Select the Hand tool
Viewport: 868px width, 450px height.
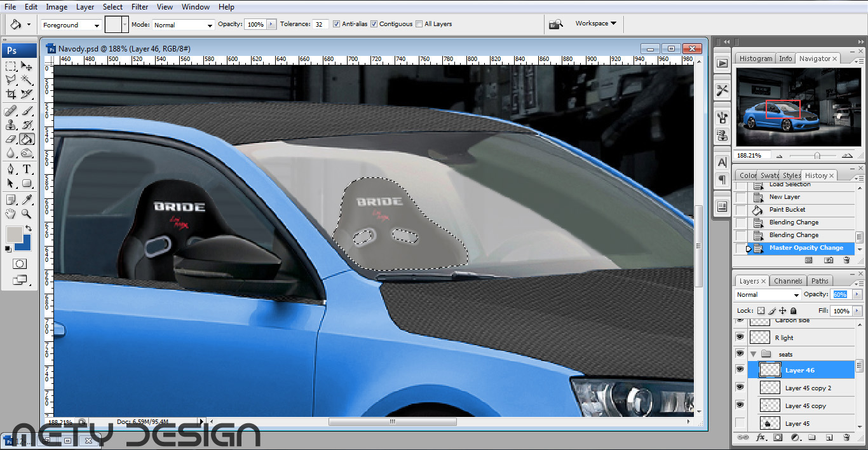click(11, 214)
